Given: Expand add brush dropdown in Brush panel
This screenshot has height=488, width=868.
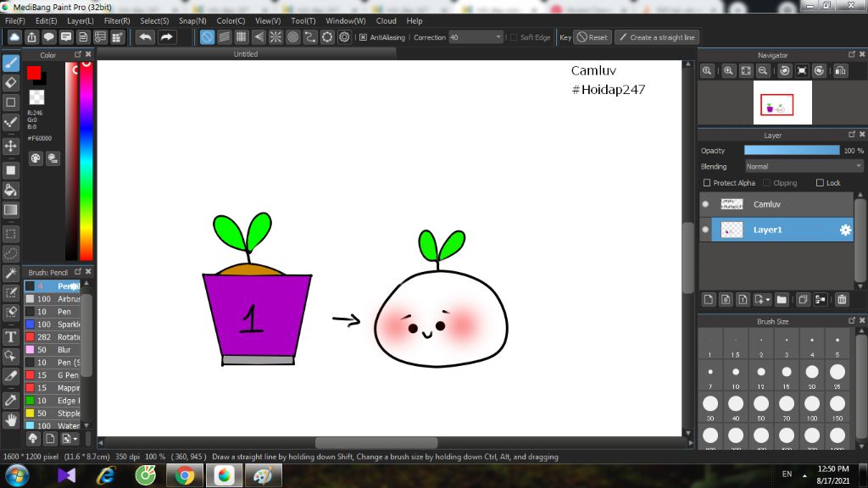Looking at the screenshot, I should click(70, 439).
